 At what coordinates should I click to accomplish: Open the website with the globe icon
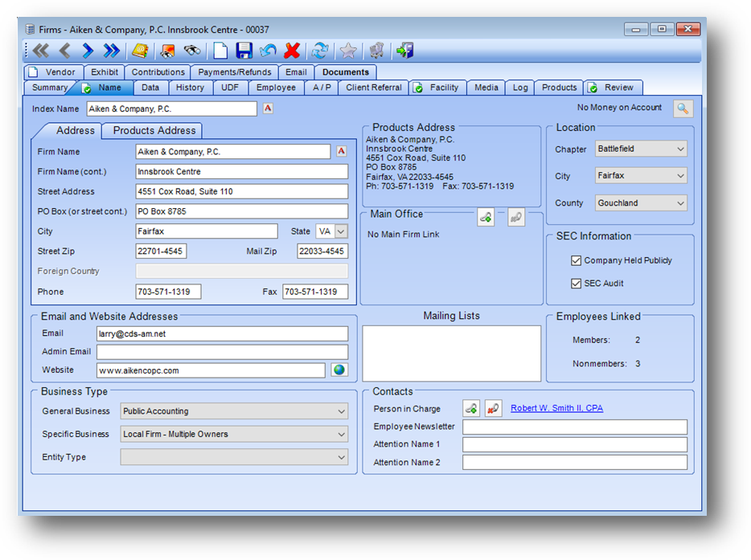point(339,370)
